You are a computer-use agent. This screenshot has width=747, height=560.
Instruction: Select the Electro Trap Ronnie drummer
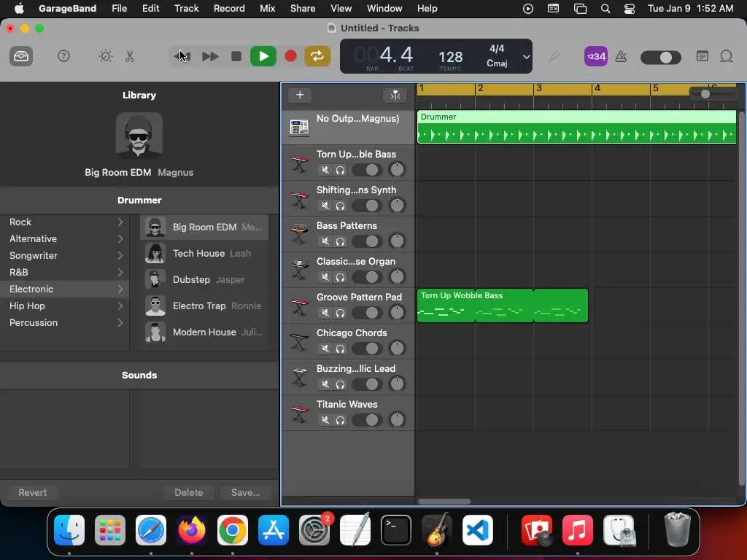[x=204, y=306]
